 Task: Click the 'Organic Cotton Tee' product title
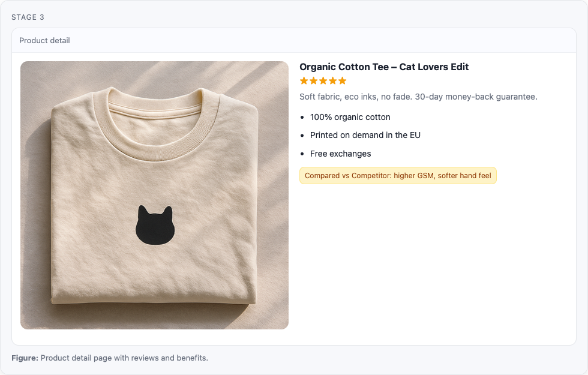tap(384, 67)
